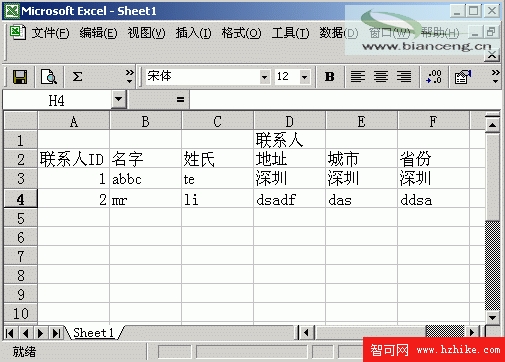The image size is (505, 362).
Task: Click the horizontal scrollbar left arrow
Action: tap(306, 332)
